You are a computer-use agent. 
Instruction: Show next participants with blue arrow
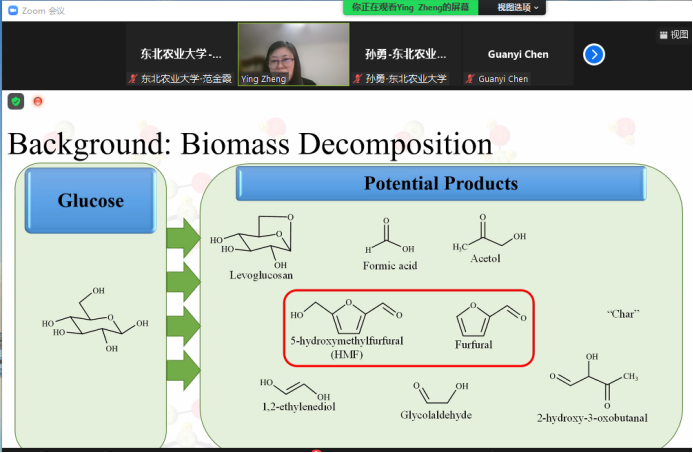click(594, 55)
